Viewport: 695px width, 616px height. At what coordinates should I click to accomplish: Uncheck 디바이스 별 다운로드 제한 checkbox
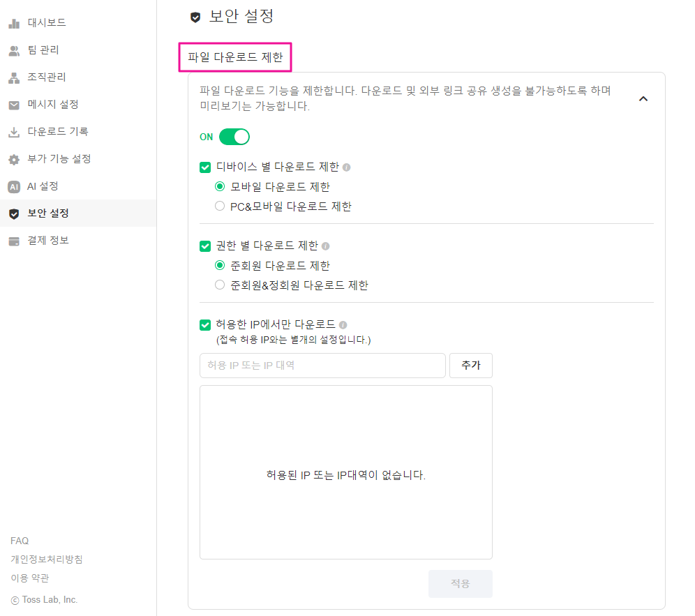coord(205,167)
